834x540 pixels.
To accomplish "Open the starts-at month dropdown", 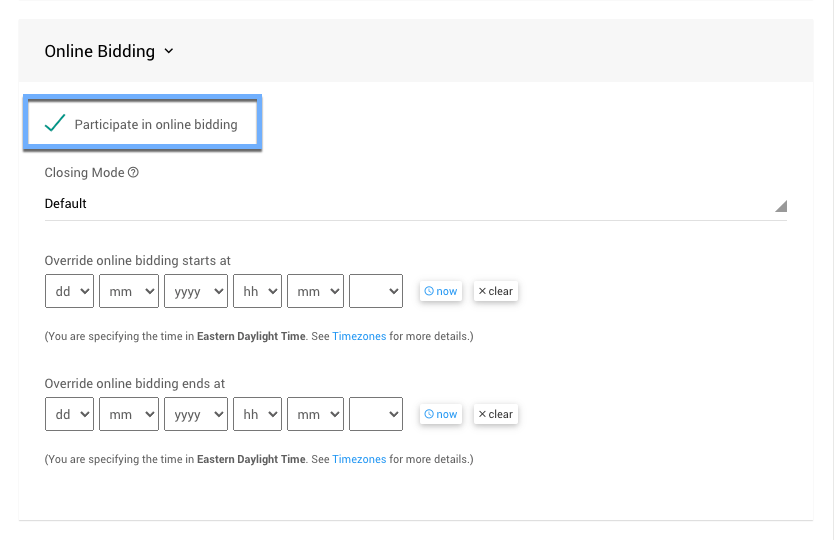I will [129, 291].
